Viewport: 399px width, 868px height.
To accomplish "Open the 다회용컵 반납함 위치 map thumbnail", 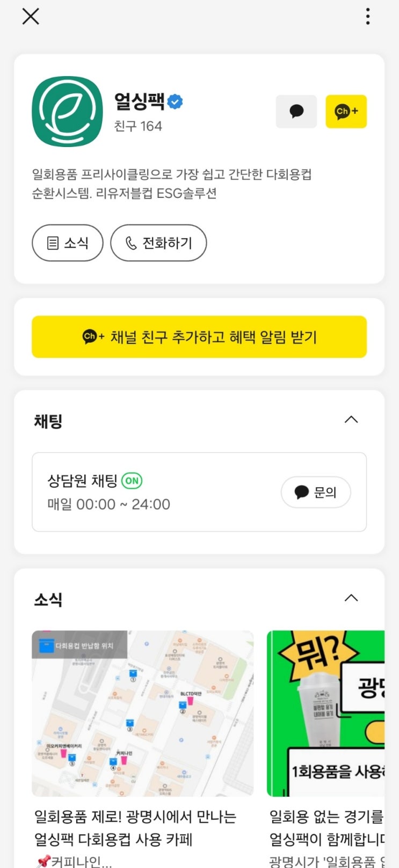I will click(x=142, y=713).
